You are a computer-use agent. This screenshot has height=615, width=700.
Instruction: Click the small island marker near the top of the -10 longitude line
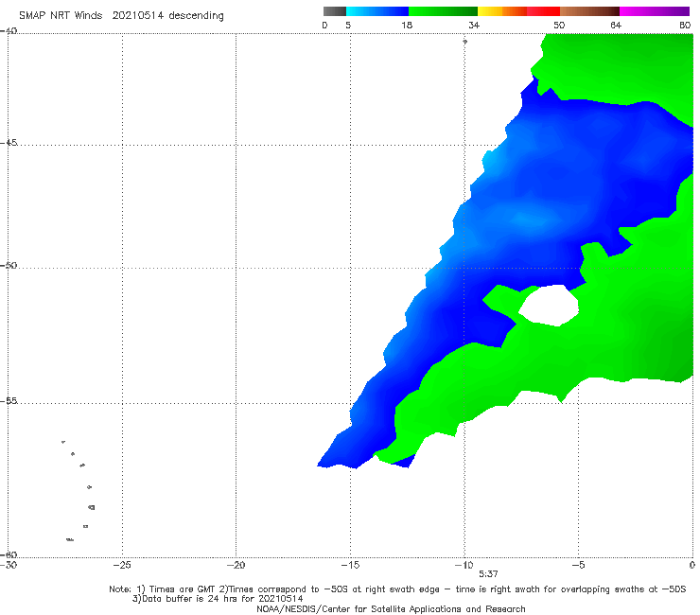click(464, 42)
